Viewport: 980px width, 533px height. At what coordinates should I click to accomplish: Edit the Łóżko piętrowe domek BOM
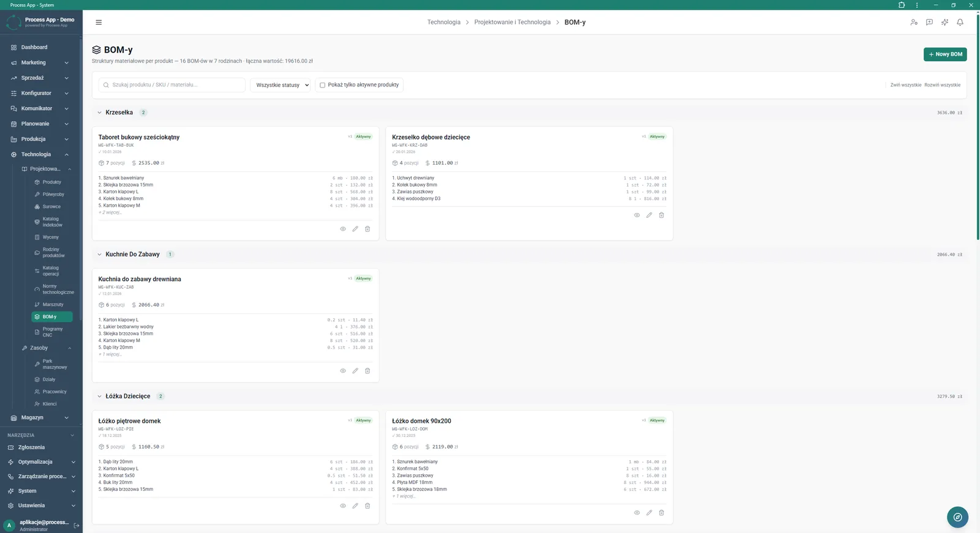pyautogui.click(x=355, y=506)
